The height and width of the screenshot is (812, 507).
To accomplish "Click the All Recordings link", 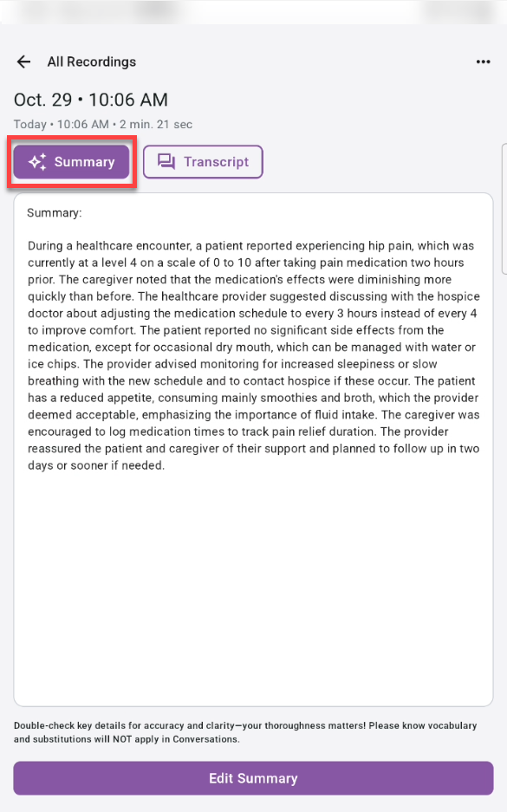I will [92, 62].
